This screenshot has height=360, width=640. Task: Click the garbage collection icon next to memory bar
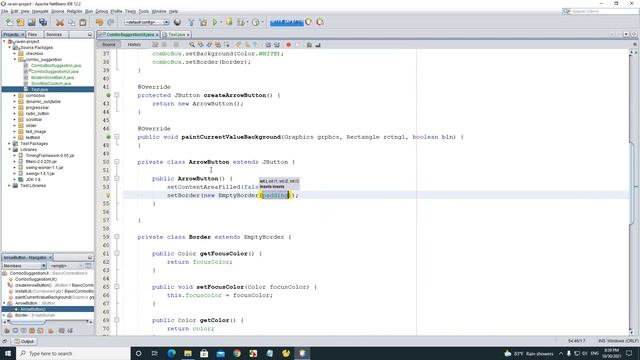pyautogui.click(x=309, y=22)
